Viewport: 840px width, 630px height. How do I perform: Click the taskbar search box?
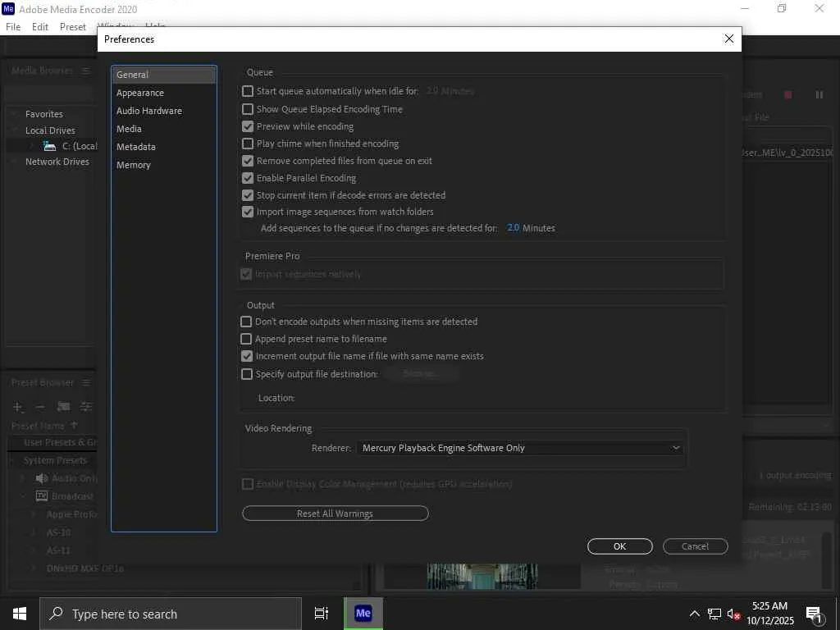pyautogui.click(x=171, y=614)
